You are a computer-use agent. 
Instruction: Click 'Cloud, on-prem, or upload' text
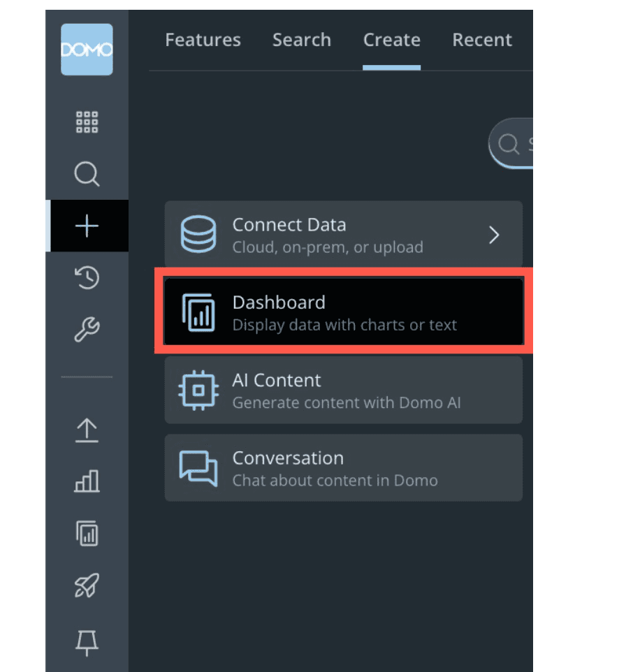click(328, 247)
